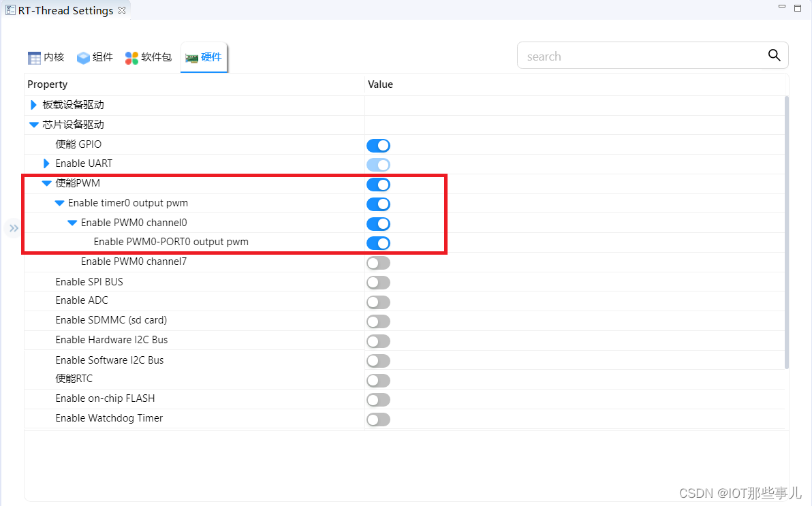Screen dimensions: 812x506
Task: Switch to the 软件包 tab
Action: tap(148, 57)
